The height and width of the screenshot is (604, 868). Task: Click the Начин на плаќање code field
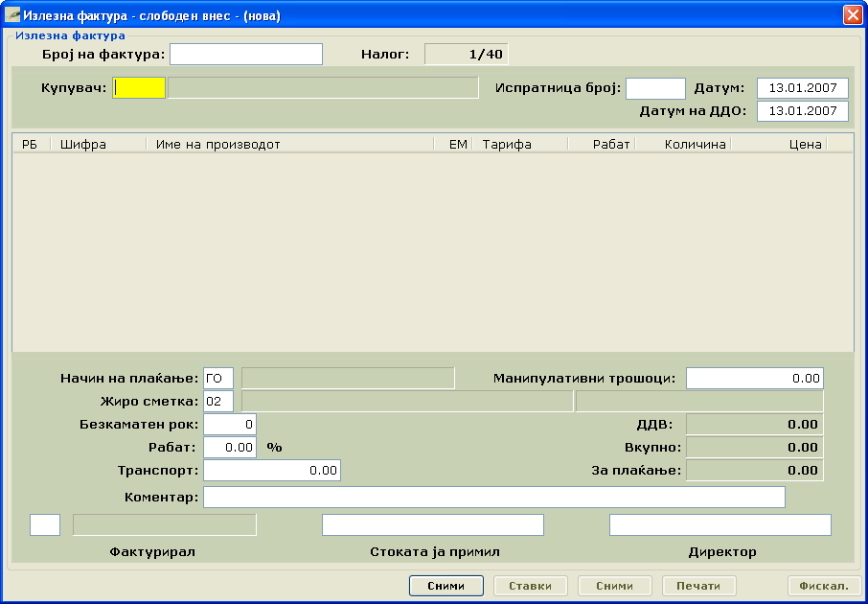[218, 378]
